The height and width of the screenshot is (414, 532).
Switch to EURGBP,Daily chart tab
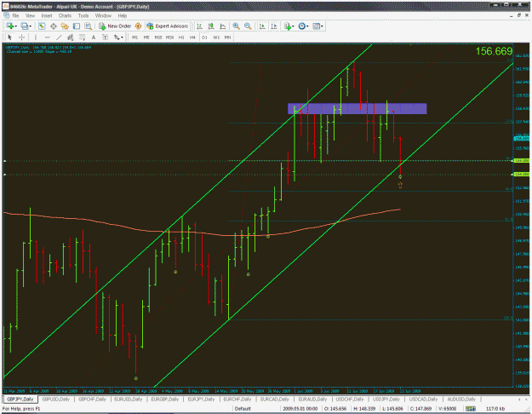tap(164, 399)
